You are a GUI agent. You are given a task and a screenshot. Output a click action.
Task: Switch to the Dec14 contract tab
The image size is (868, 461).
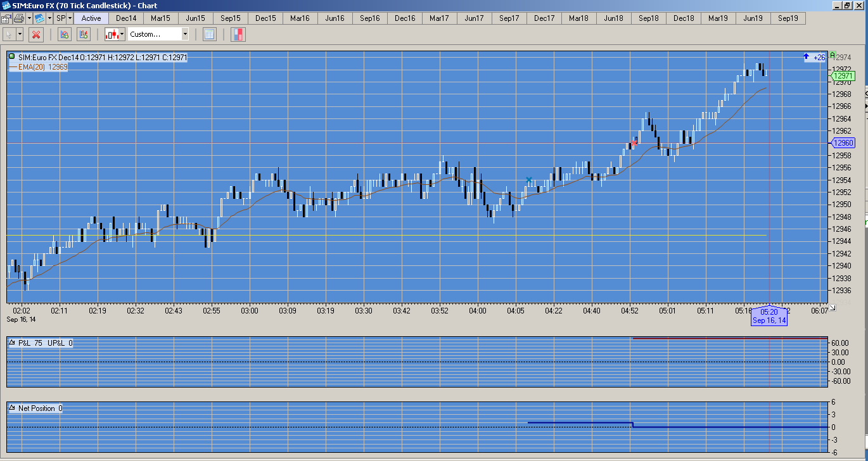pos(126,18)
